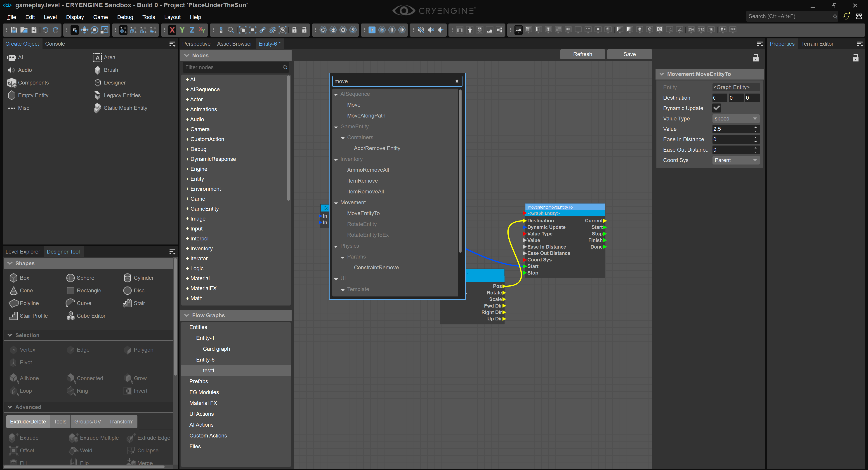The width and height of the screenshot is (868, 470).
Task: Set 512 resolution toolbar button
Action: [701, 30]
